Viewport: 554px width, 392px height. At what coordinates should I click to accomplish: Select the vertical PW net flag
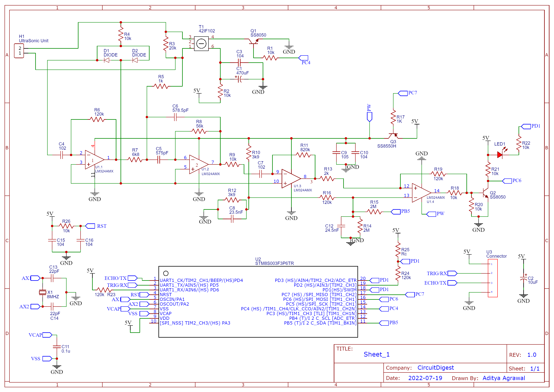pyautogui.click(x=370, y=117)
